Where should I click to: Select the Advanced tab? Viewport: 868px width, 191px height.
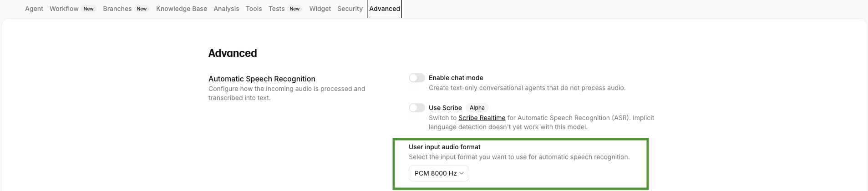pyautogui.click(x=385, y=9)
